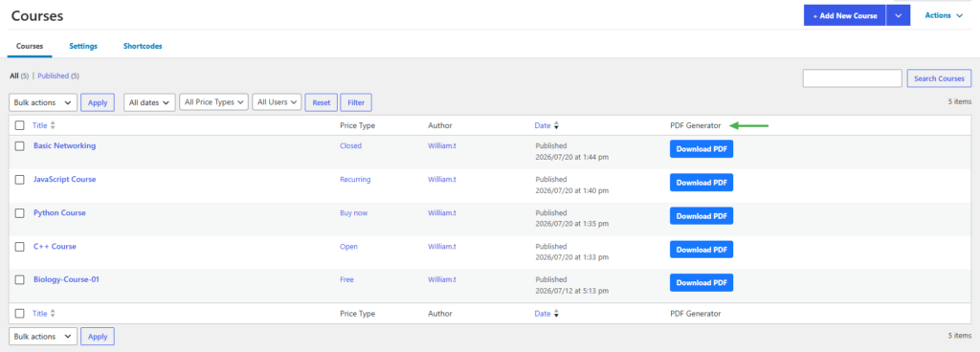980x352 pixels.
Task: Sort by the top Date column header
Action: point(543,125)
